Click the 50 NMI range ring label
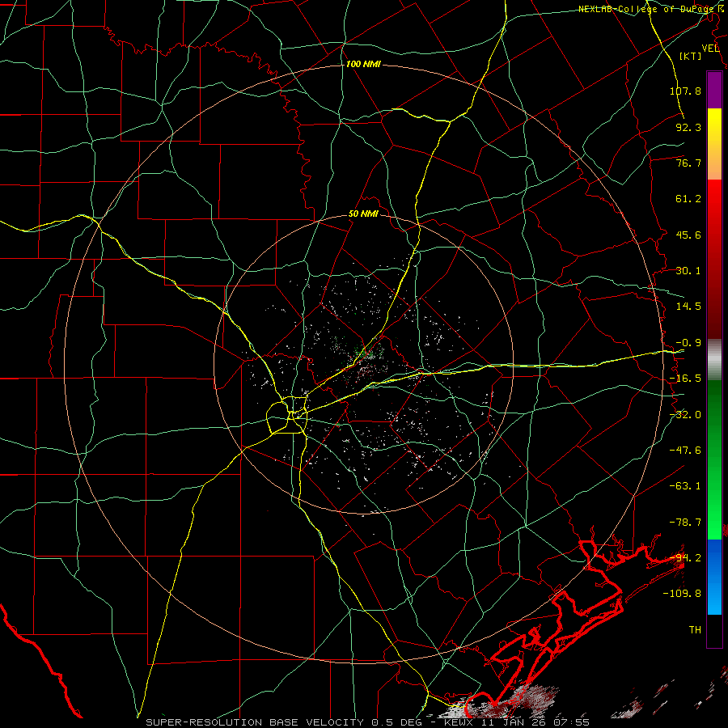728x728 pixels. coord(363,214)
